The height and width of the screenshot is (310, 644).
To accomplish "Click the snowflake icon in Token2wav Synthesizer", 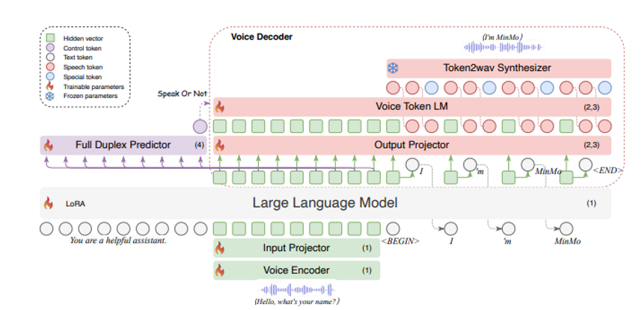I will coord(393,69).
